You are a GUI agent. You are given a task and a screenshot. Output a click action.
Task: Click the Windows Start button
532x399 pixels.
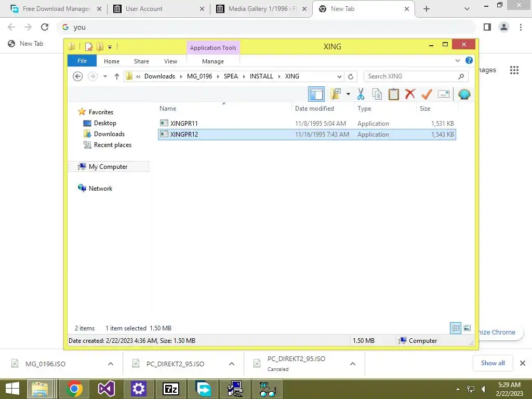tap(12, 389)
